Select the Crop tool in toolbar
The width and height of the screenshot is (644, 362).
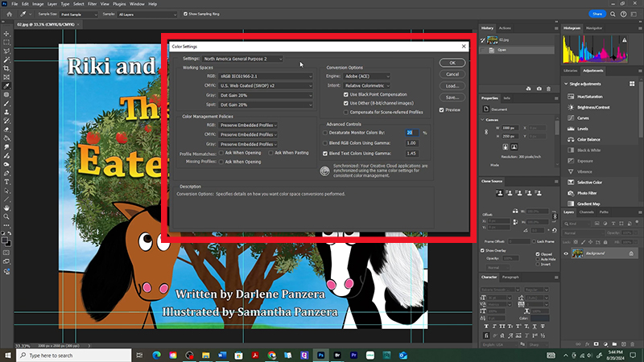tap(6, 68)
